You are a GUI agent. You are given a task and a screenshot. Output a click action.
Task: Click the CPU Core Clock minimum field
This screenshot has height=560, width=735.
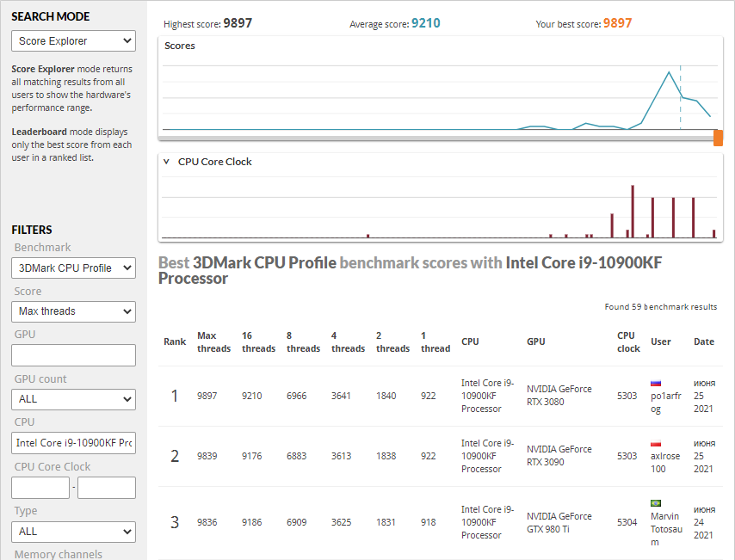click(40, 488)
